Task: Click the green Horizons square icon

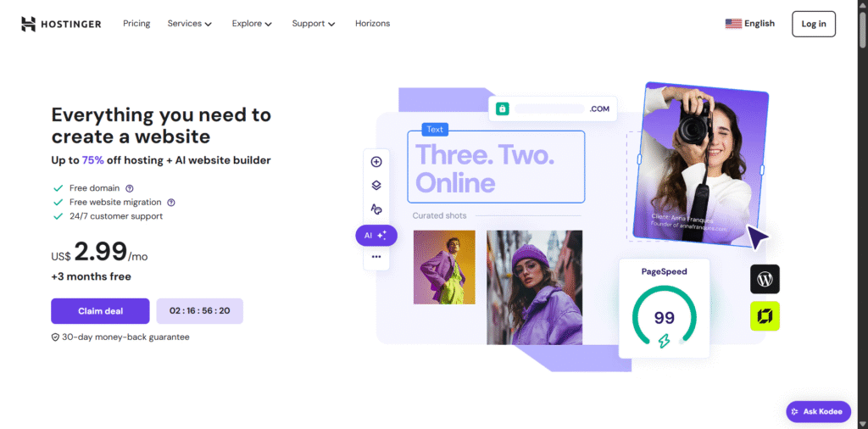Action: 765,316
